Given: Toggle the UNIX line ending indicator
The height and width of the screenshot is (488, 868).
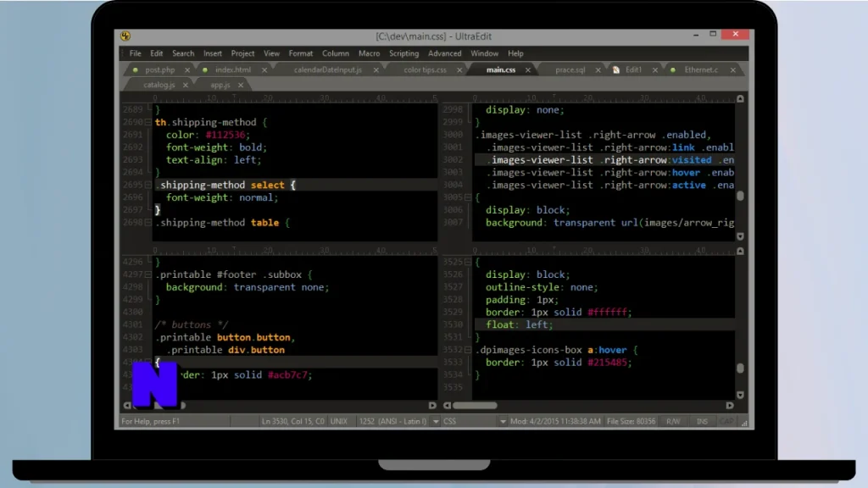Looking at the screenshot, I should pos(339,422).
